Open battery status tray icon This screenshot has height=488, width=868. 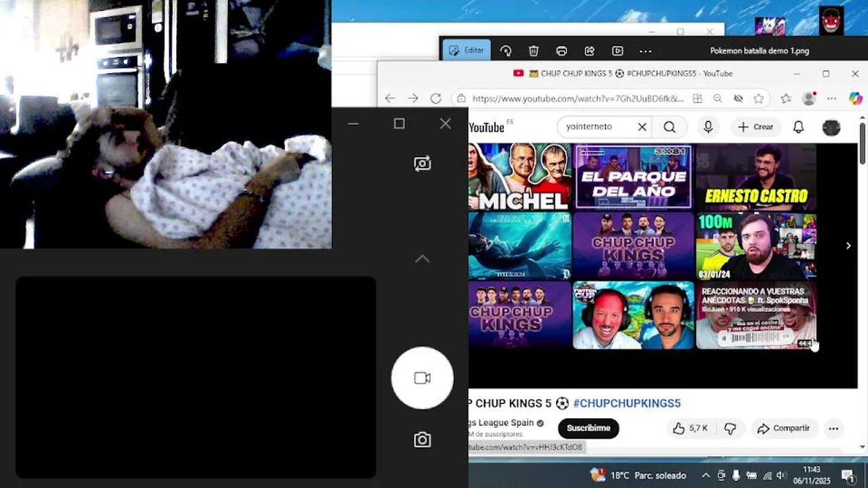click(751, 475)
